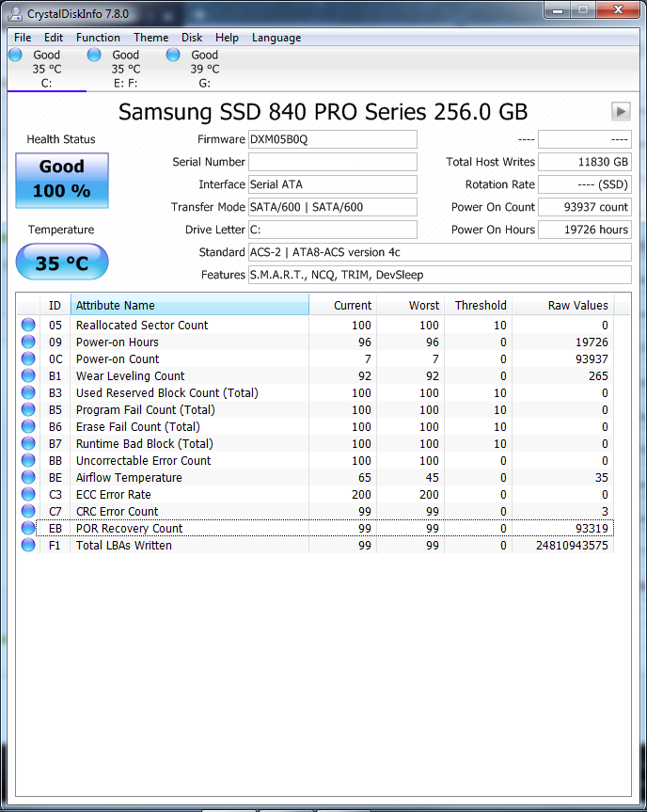
Task: Click the Total Host Writes value 11830 GB
Action: [x=584, y=162]
